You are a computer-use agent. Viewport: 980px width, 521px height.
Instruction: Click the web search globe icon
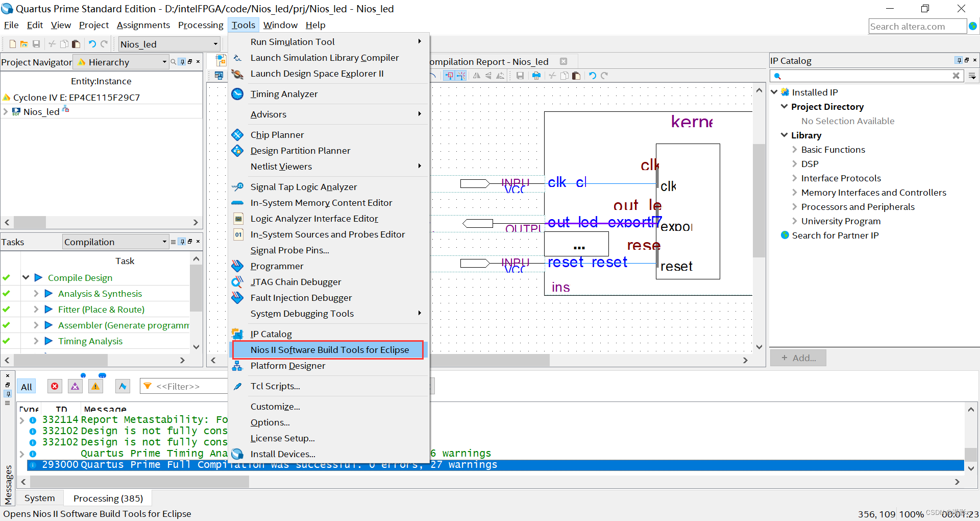[973, 26]
